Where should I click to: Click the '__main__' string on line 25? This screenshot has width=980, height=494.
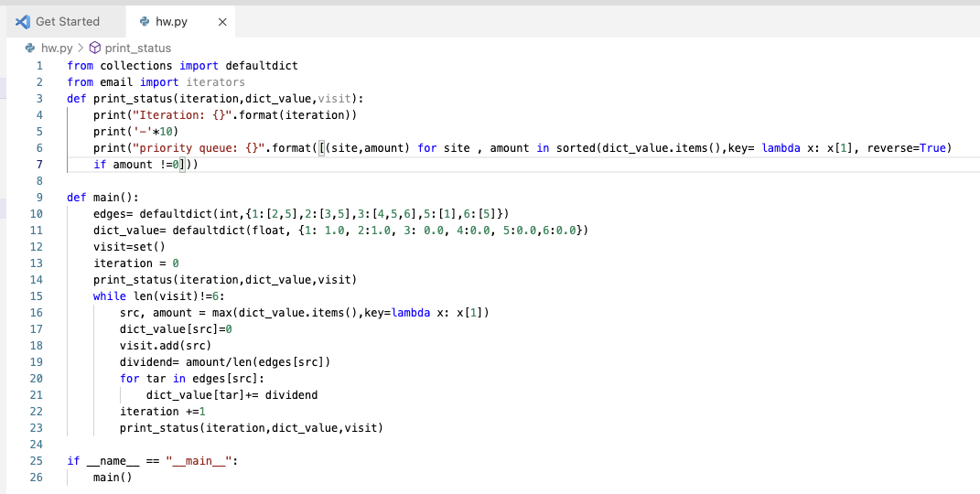tap(198, 461)
